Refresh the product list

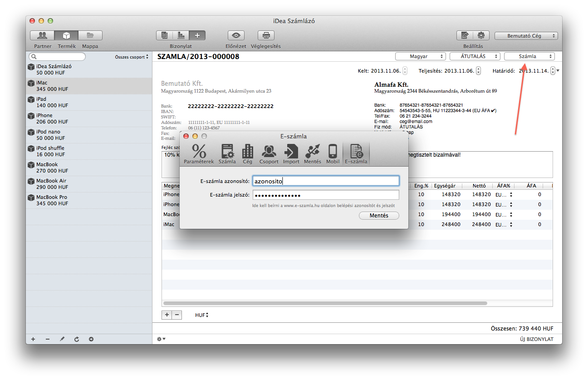point(77,339)
